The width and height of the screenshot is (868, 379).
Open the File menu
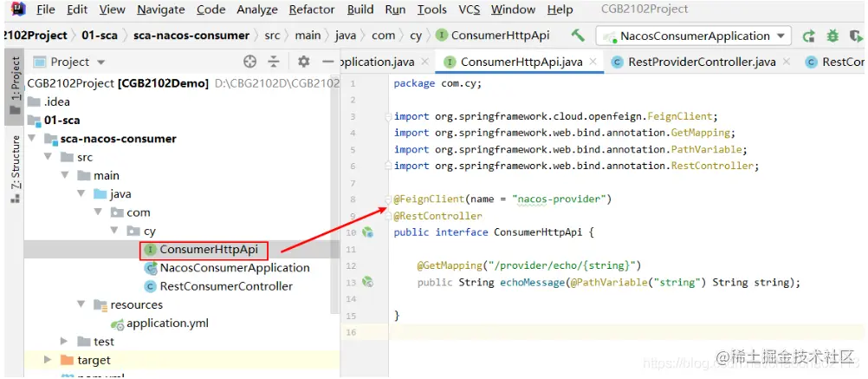point(45,10)
